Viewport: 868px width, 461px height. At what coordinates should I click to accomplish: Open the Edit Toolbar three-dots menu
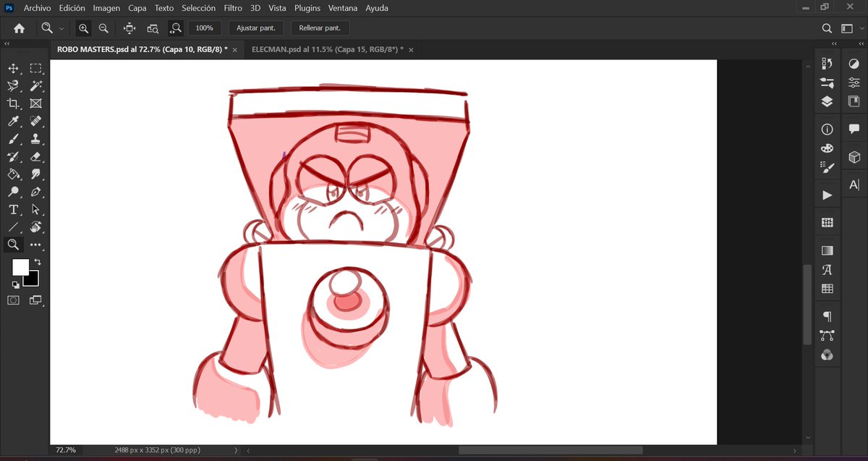click(35, 245)
